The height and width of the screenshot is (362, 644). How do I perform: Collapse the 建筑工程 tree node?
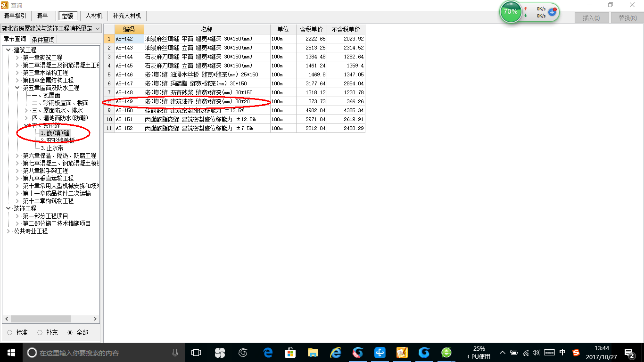(8, 50)
